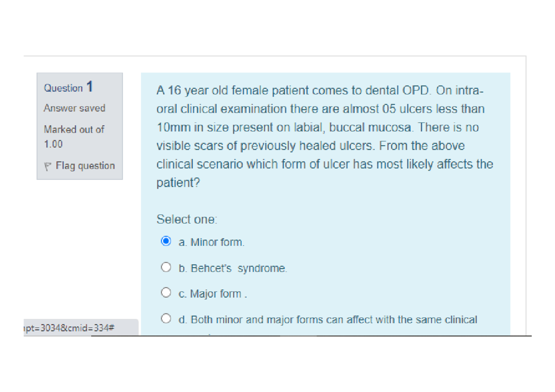
Task: Click the Select one prompt text
Action: coord(187,219)
